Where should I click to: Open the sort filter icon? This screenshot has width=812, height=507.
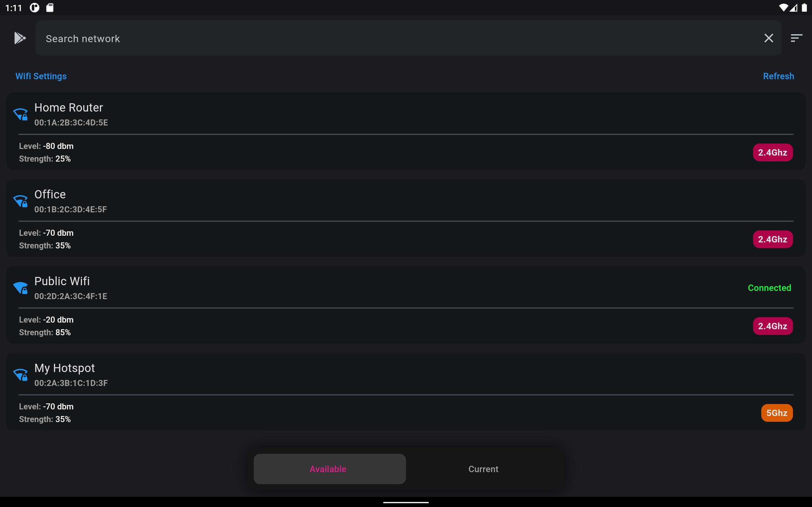pyautogui.click(x=796, y=38)
